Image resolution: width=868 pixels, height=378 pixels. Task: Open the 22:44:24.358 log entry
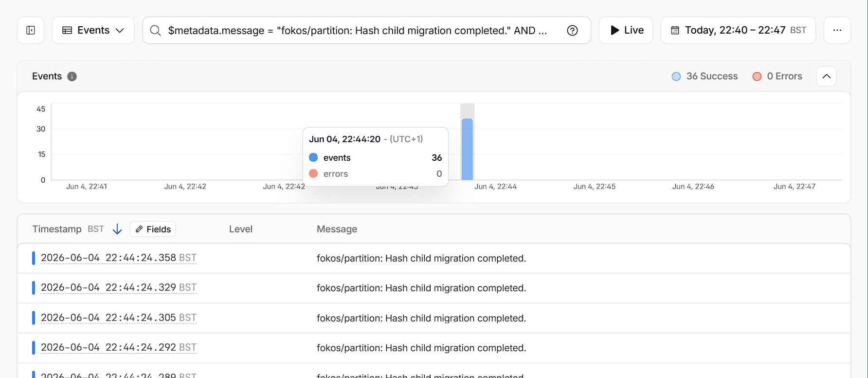[x=434, y=258]
